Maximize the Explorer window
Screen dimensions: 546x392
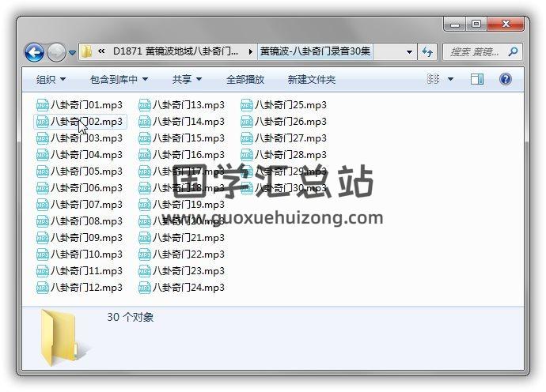click(x=476, y=24)
